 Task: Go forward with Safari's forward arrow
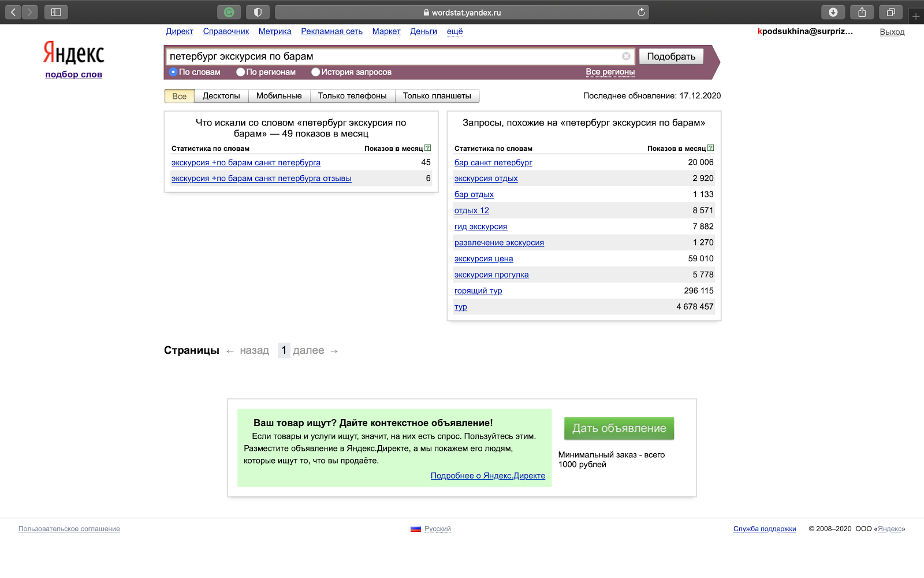(x=29, y=12)
